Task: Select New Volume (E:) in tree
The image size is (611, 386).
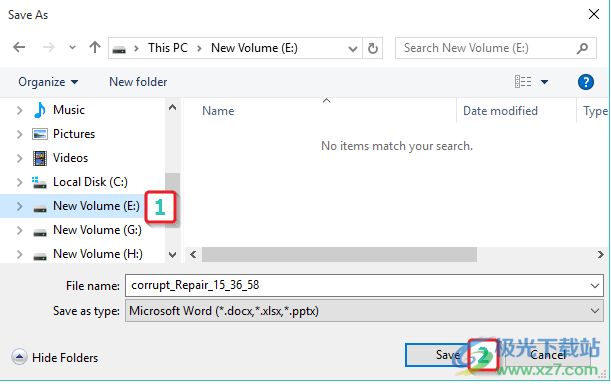Action: coord(96,206)
